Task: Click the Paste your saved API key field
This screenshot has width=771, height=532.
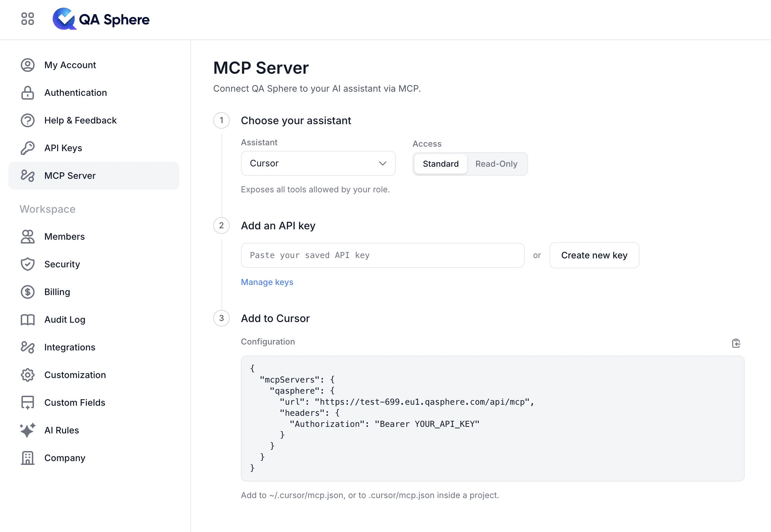Action: pyautogui.click(x=382, y=255)
